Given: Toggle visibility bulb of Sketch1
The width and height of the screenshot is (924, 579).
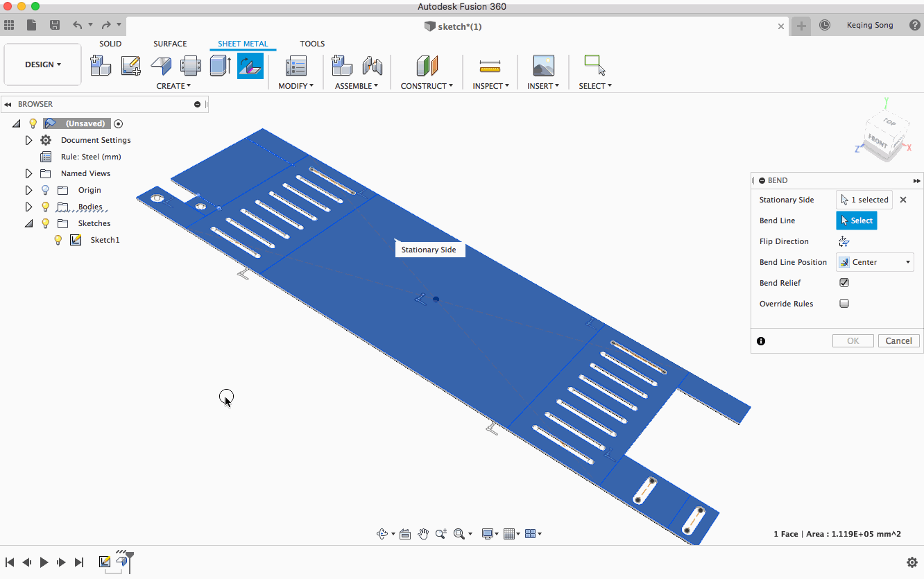Looking at the screenshot, I should 58,240.
